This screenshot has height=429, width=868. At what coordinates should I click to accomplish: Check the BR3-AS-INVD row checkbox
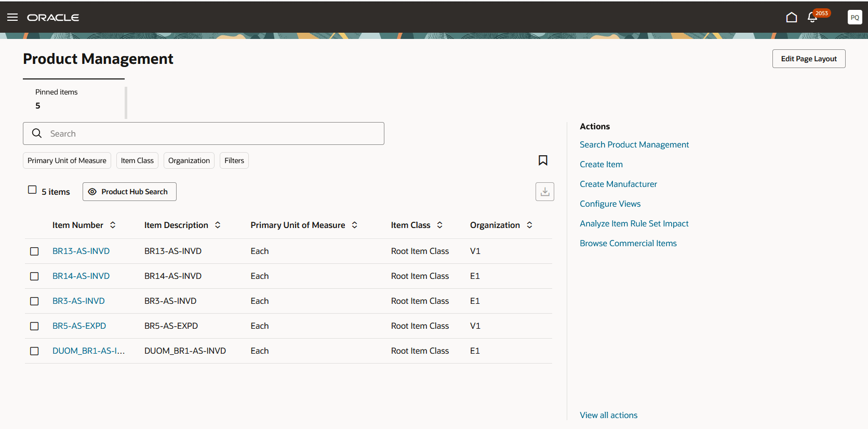[x=34, y=301]
